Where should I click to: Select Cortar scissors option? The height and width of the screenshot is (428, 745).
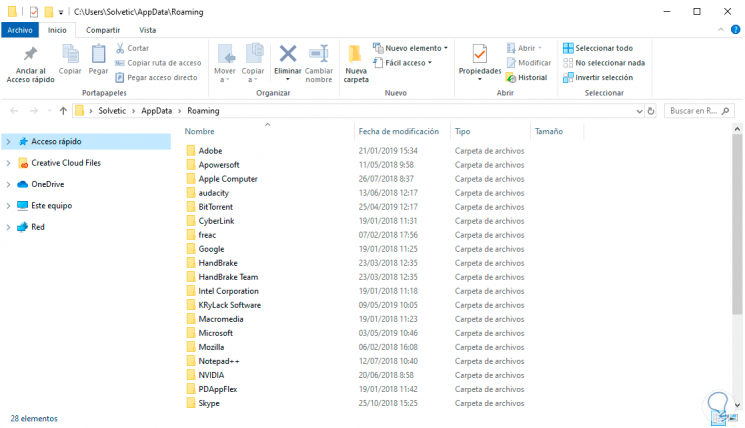point(133,48)
